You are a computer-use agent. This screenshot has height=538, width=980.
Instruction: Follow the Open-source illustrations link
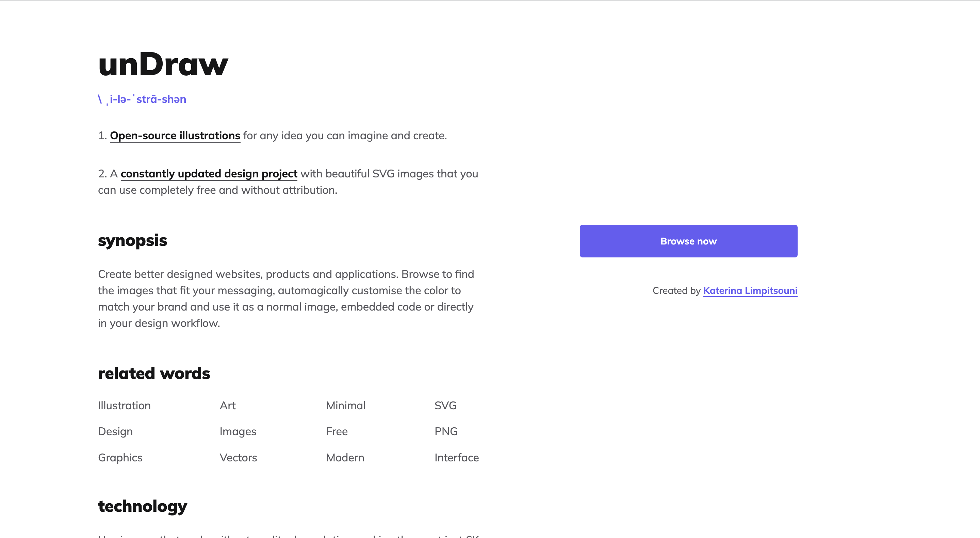[175, 136]
